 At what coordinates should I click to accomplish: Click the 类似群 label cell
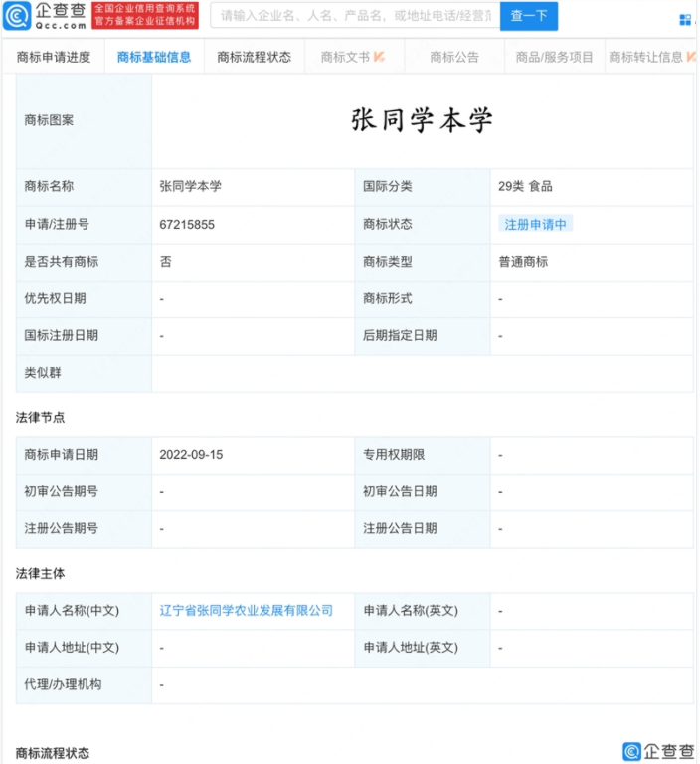[84, 374]
